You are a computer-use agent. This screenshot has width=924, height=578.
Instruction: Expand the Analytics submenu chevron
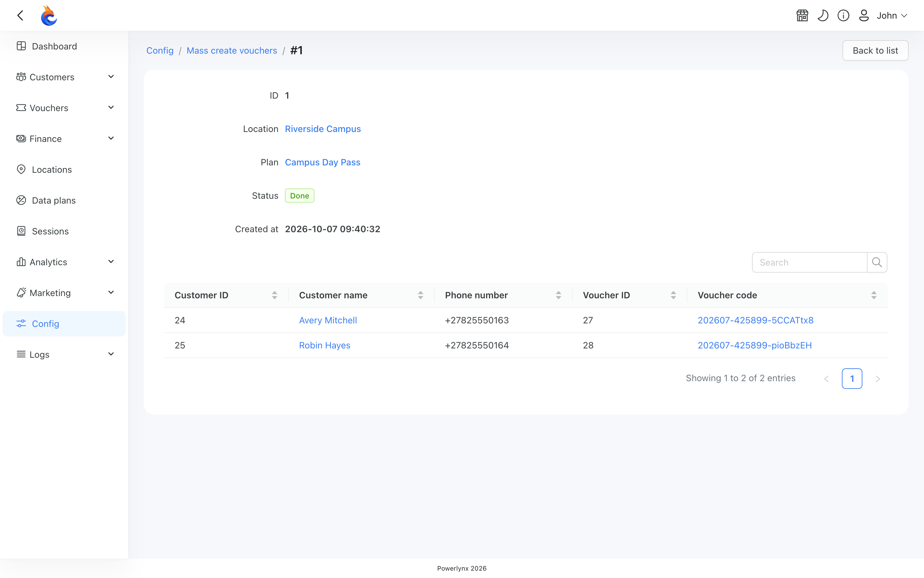point(111,262)
